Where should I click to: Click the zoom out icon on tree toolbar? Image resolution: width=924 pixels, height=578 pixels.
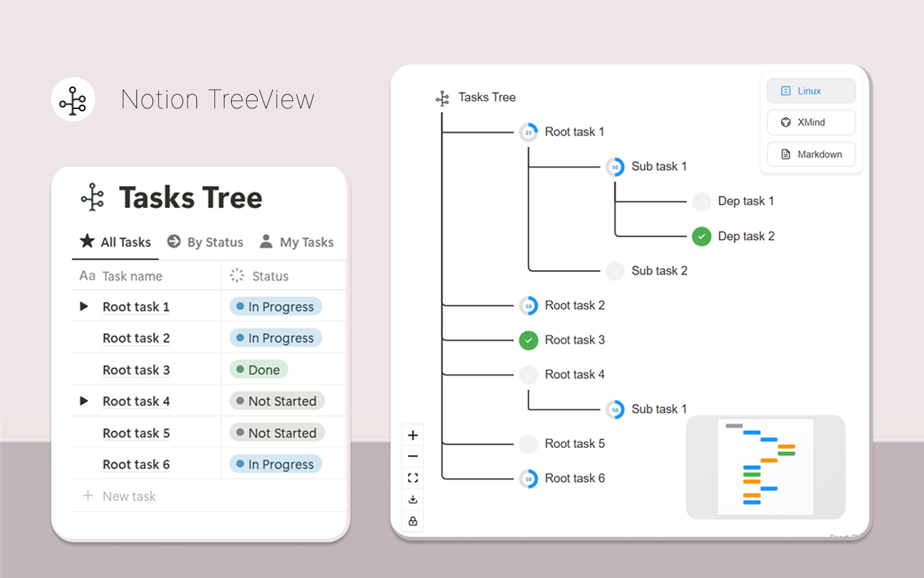click(x=412, y=456)
